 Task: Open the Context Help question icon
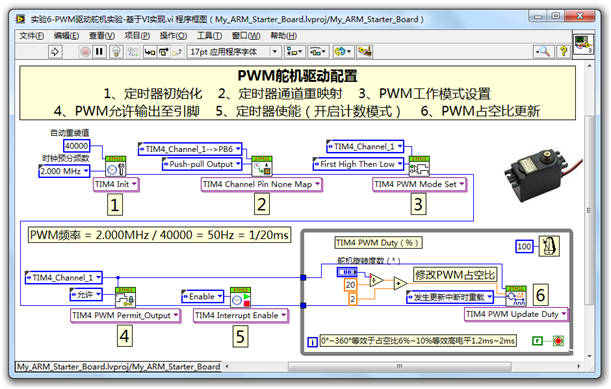click(563, 51)
